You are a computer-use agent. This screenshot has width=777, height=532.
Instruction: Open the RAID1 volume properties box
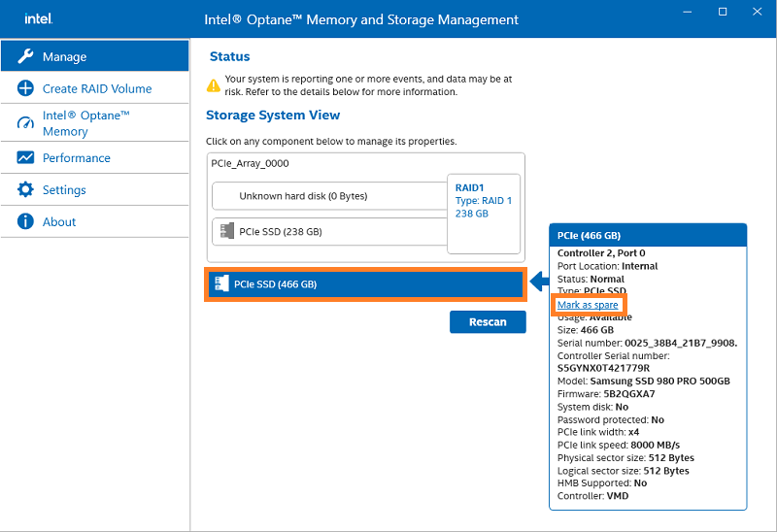click(x=484, y=214)
